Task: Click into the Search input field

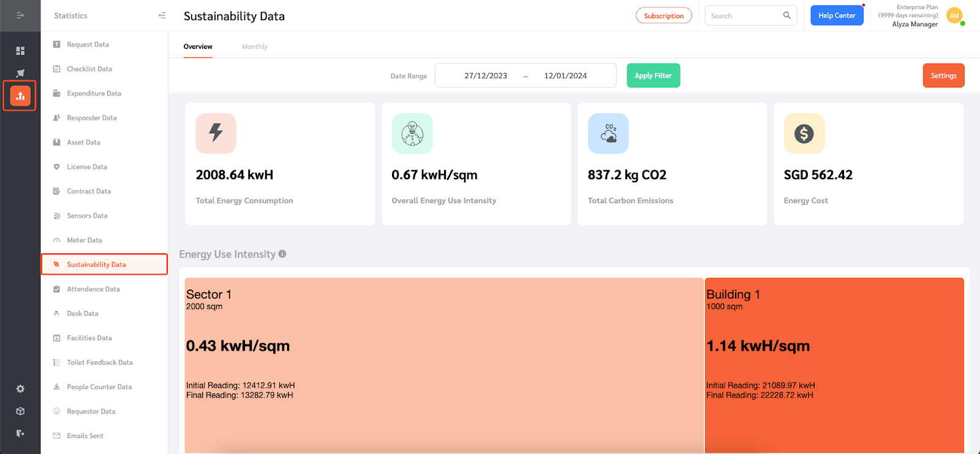Action: coord(744,15)
